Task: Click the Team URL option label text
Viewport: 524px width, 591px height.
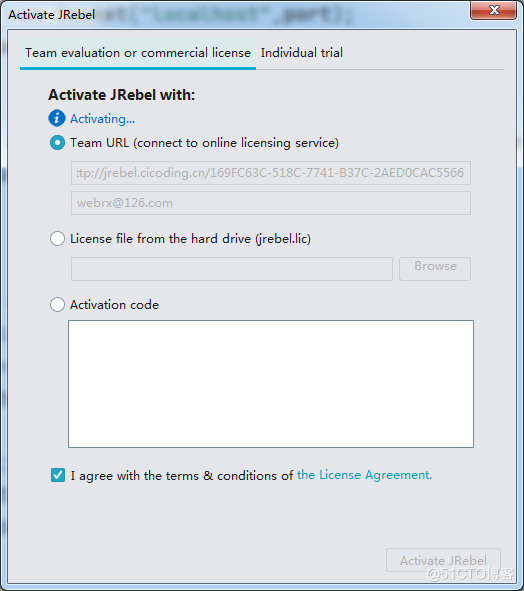Action: (x=204, y=143)
